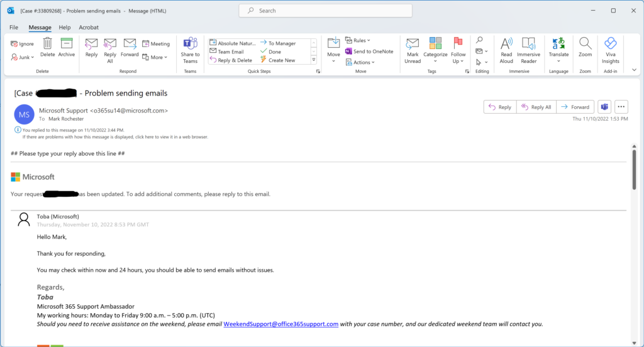Image resolution: width=644 pixels, height=347 pixels.
Task: Collapse the ribbon with chevron
Action: (634, 70)
